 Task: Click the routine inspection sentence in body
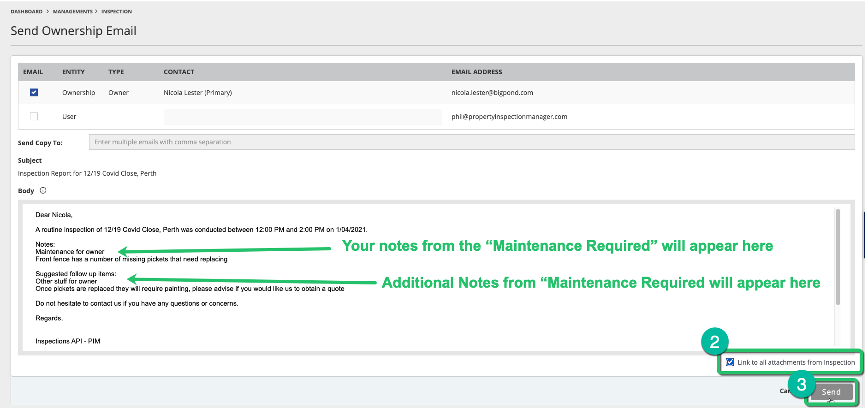202,230
